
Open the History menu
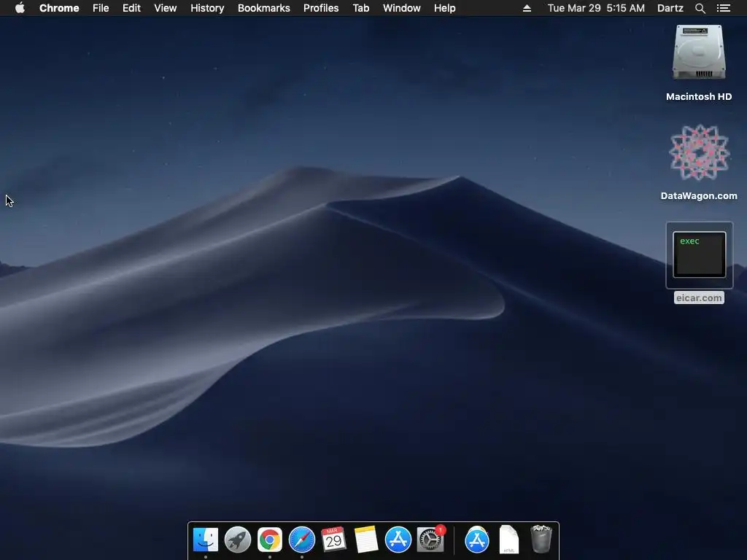click(x=207, y=8)
